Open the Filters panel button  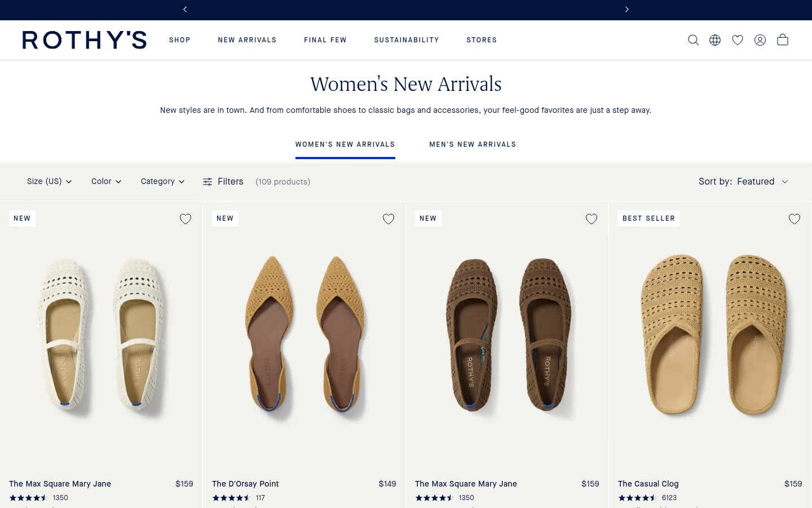click(223, 181)
